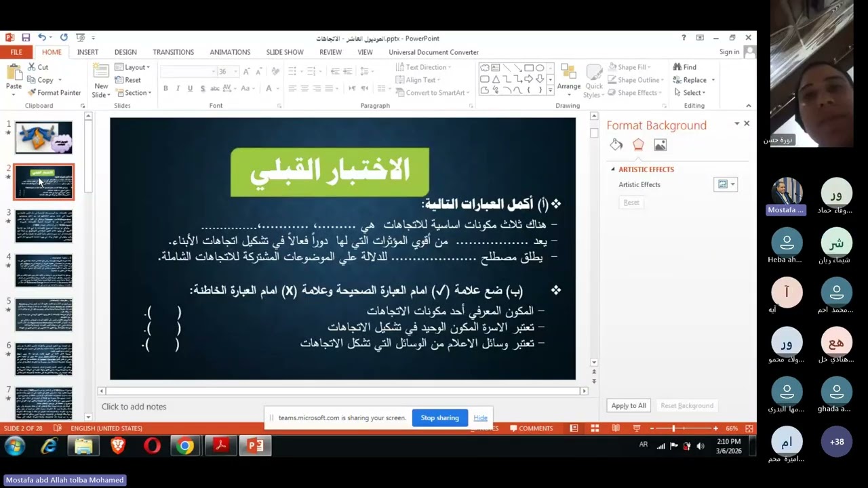This screenshot has height=488, width=868.
Task: Click the +38 more participants button
Action: pyautogui.click(x=837, y=442)
